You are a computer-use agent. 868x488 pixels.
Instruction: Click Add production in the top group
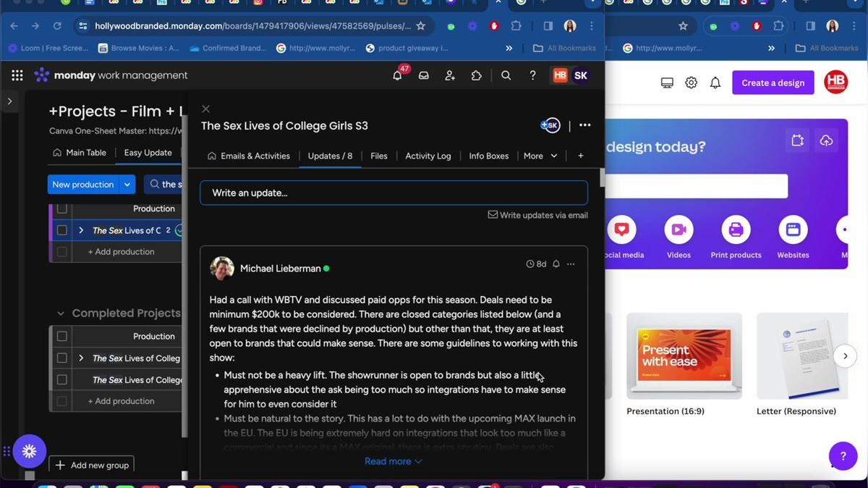pos(121,252)
